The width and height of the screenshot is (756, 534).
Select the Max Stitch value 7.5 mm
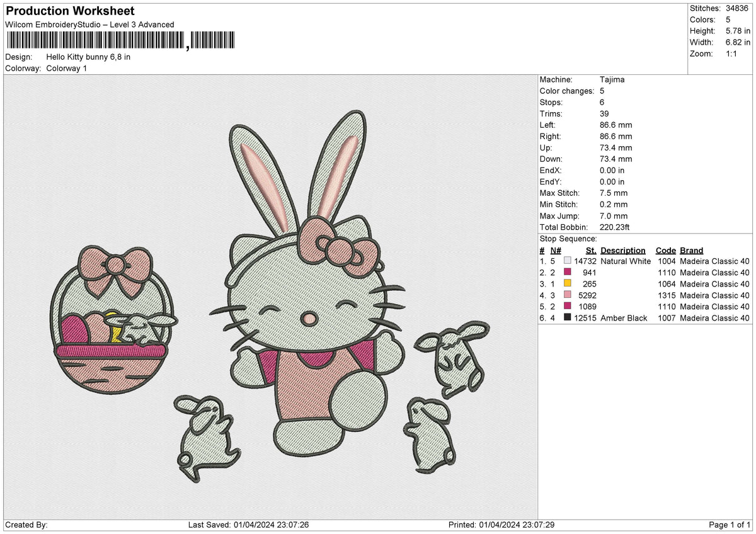click(614, 193)
